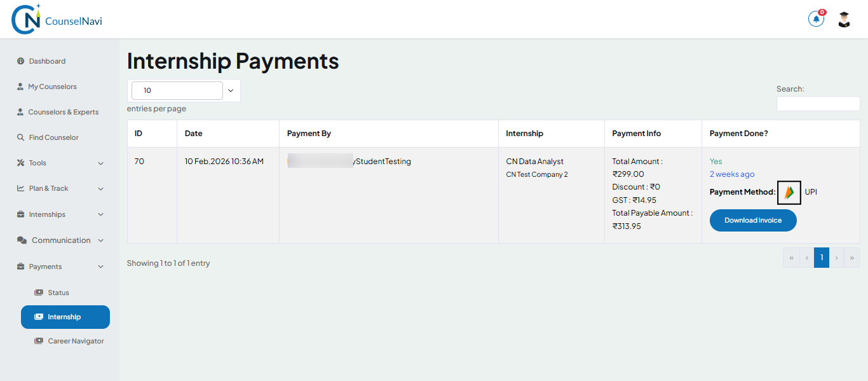
Task: Click the last-page pagination arrow
Action: click(852, 257)
